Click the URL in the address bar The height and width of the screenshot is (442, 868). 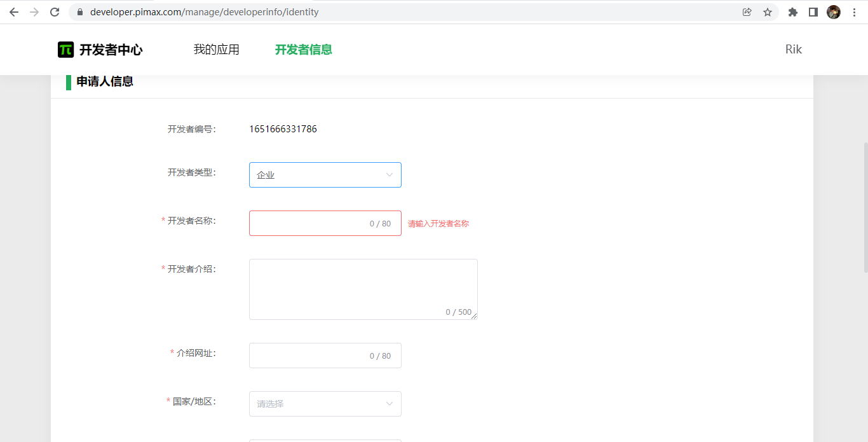[205, 12]
